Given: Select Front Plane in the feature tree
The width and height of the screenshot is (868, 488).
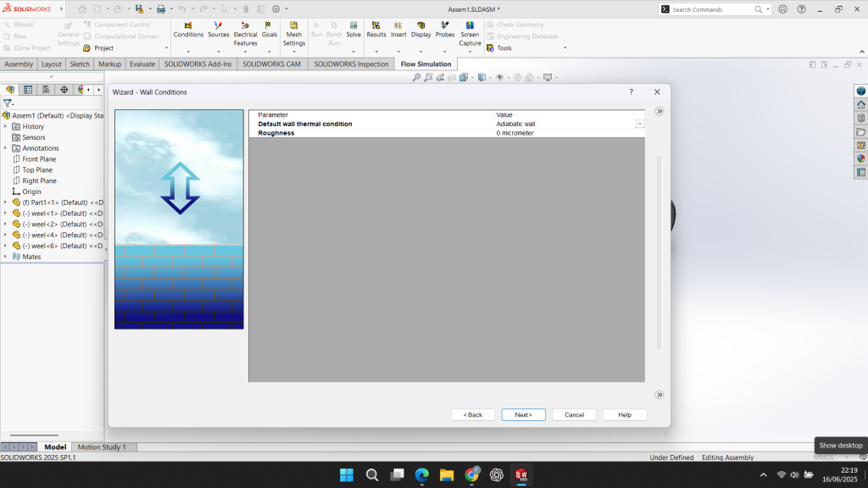Looking at the screenshot, I should click(x=39, y=159).
